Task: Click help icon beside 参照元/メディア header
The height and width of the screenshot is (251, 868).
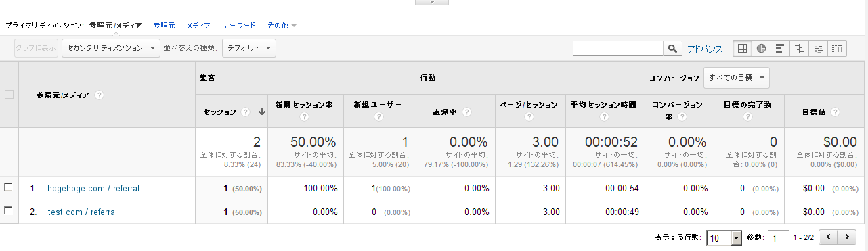Action: tap(100, 95)
